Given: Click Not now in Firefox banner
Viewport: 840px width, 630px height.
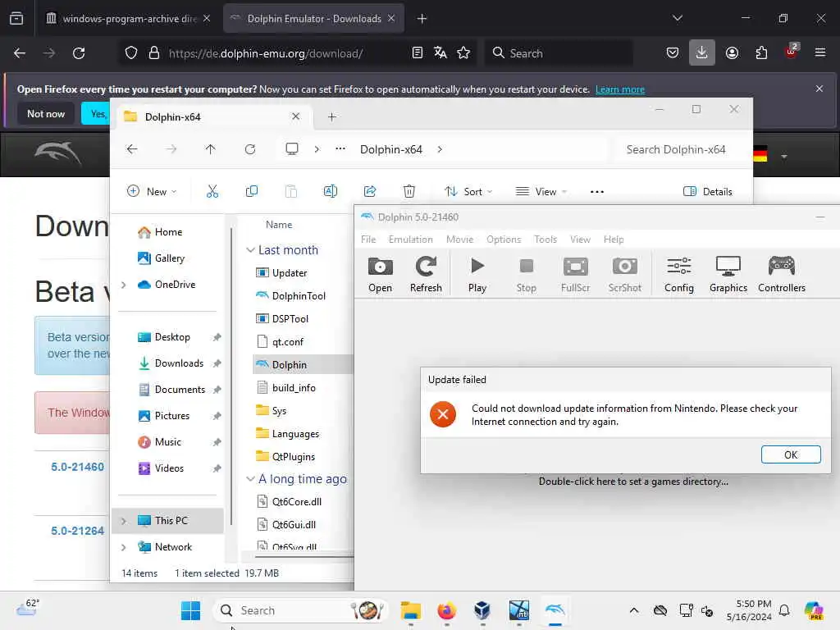Looking at the screenshot, I should pyautogui.click(x=46, y=113).
